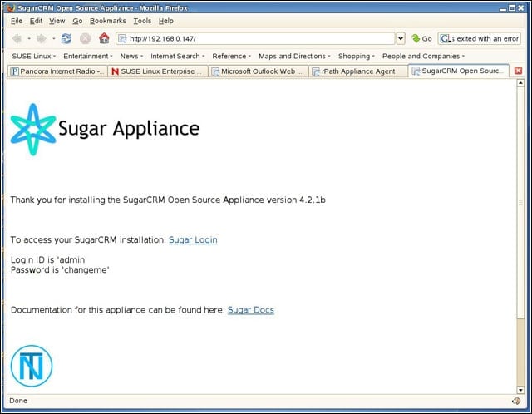Close the current tab with the red X

[x=518, y=71]
